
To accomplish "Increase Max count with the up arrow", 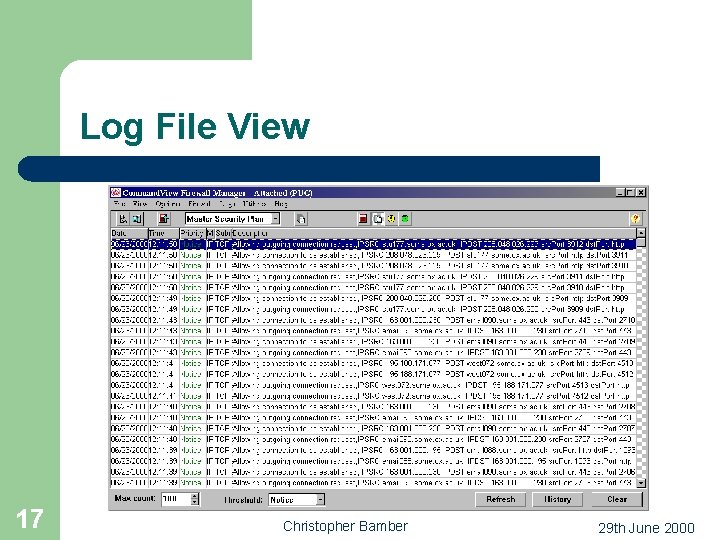I will (x=195, y=496).
